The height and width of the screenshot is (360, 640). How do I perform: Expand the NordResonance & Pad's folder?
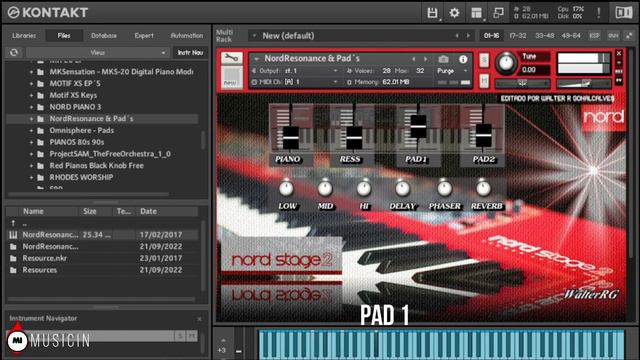point(31,119)
